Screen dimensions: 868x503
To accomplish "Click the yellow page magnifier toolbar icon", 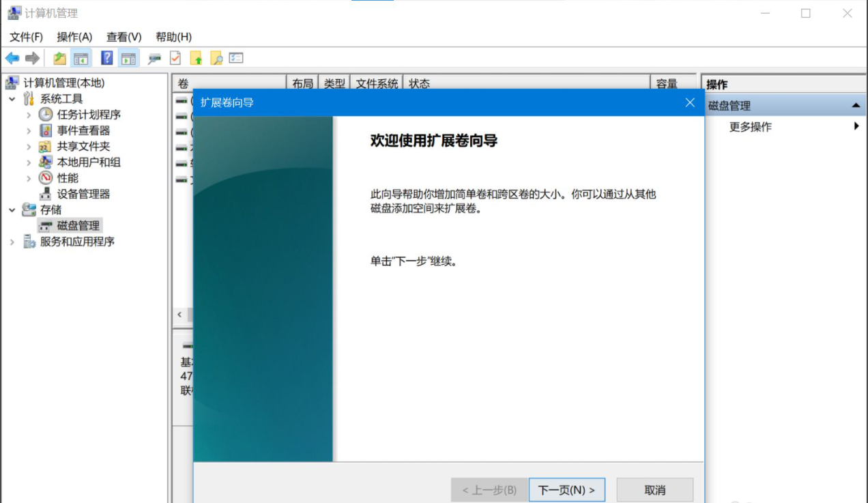I will coord(216,59).
